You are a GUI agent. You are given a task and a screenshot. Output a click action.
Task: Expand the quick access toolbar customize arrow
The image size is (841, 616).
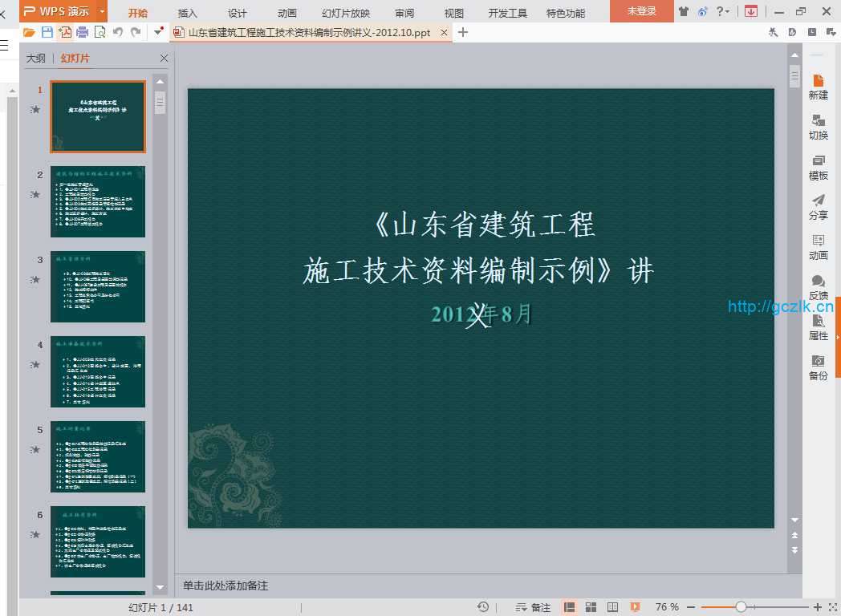pyautogui.click(x=158, y=32)
